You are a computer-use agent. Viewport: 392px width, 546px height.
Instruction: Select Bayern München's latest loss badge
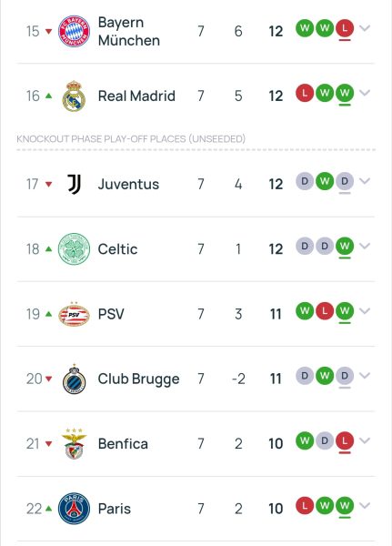(345, 28)
